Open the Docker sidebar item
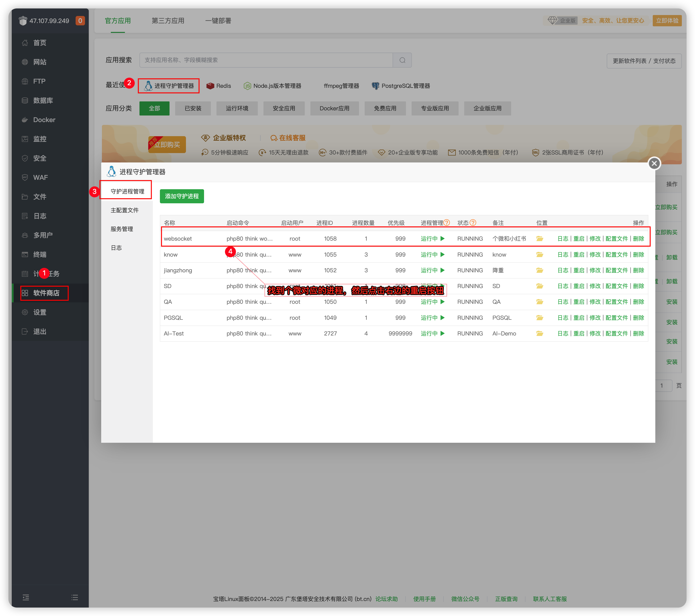This screenshot has height=616, width=695. (x=44, y=120)
